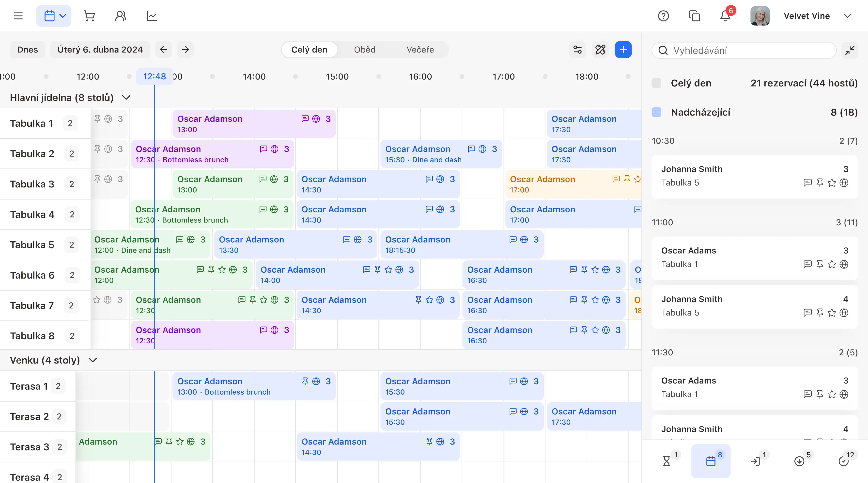
Task: Open the hamburger menu
Action: click(x=18, y=16)
